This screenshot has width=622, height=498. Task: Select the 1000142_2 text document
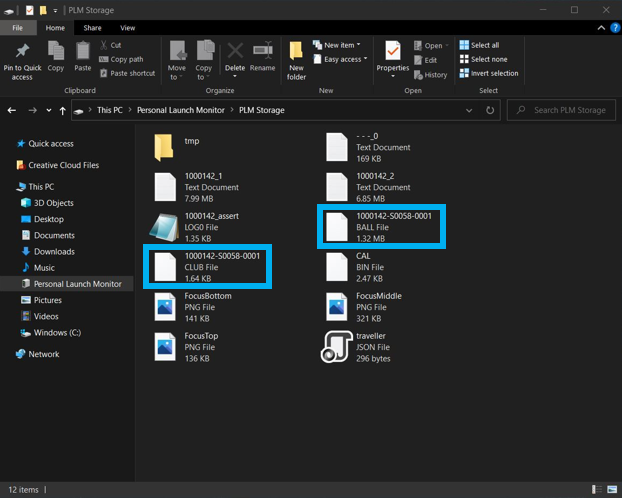367,187
